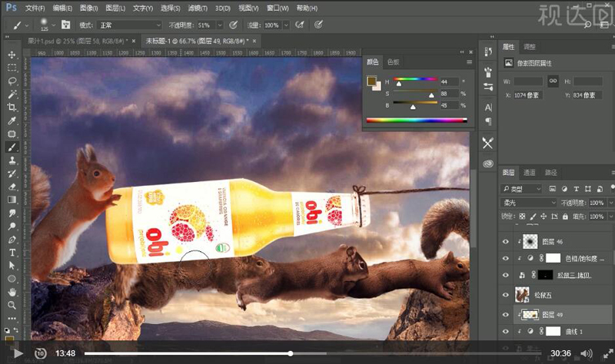Open brush preset picker arrow
Screen dimensions: 615x364
pyautogui.click(x=54, y=25)
